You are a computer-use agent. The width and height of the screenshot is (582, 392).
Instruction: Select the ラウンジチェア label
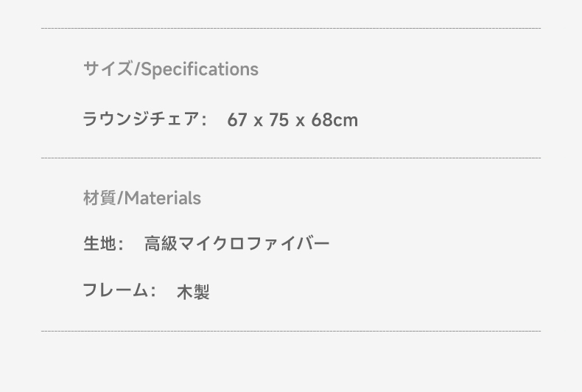click(141, 119)
